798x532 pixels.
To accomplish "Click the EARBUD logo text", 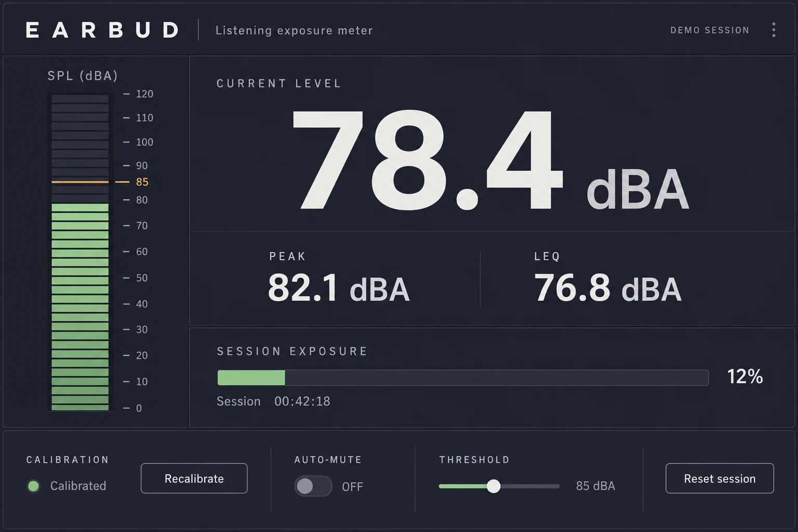I will [x=102, y=30].
